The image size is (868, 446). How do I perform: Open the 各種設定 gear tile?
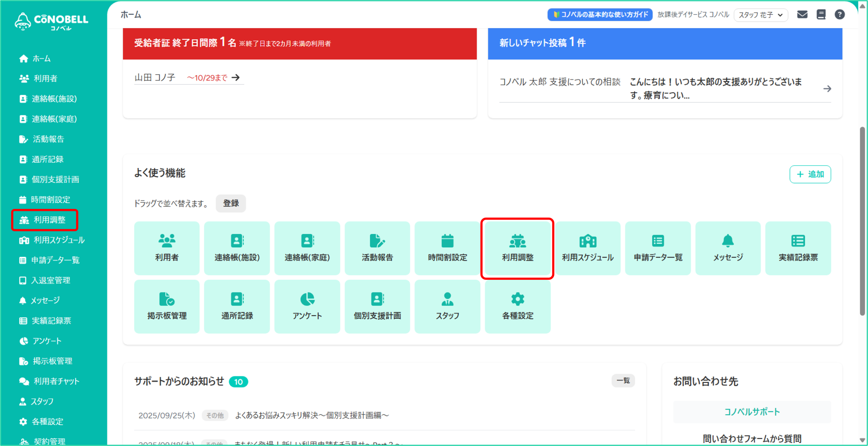pyautogui.click(x=517, y=307)
